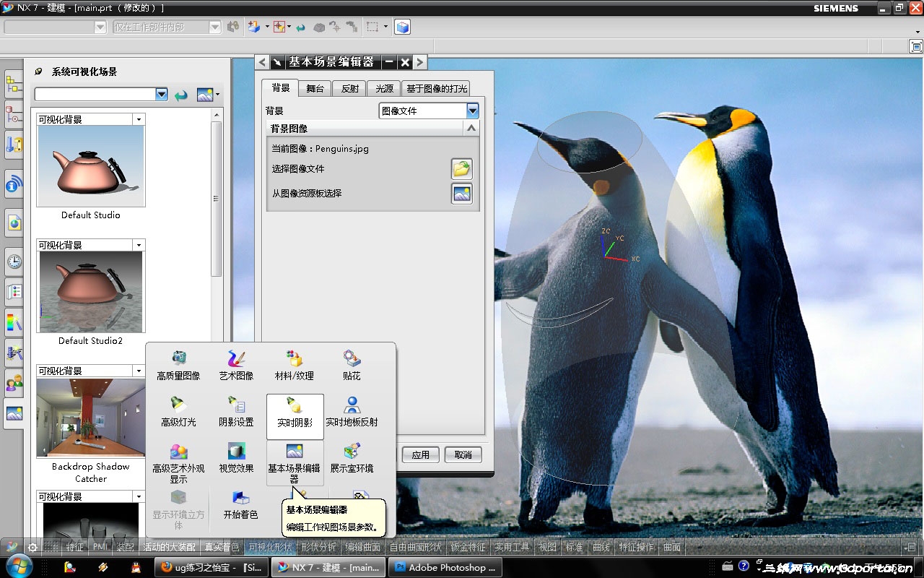Open the 真实着色 toolbar tab
Image resolution: width=924 pixels, height=578 pixels.
pos(222,547)
